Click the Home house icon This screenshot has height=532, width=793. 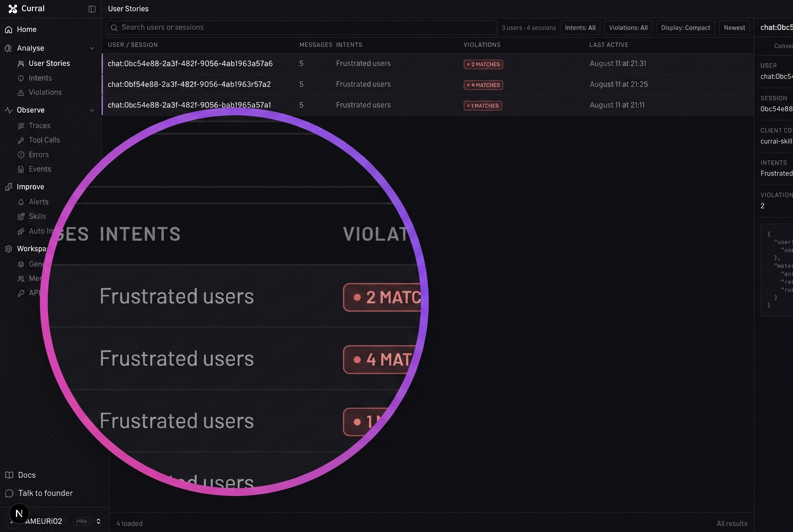pos(9,29)
